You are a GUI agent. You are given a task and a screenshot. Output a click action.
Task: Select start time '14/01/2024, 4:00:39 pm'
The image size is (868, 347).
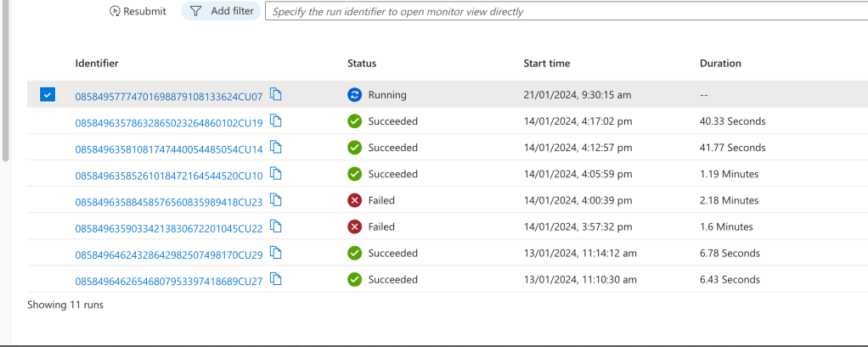(x=578, y=200)
